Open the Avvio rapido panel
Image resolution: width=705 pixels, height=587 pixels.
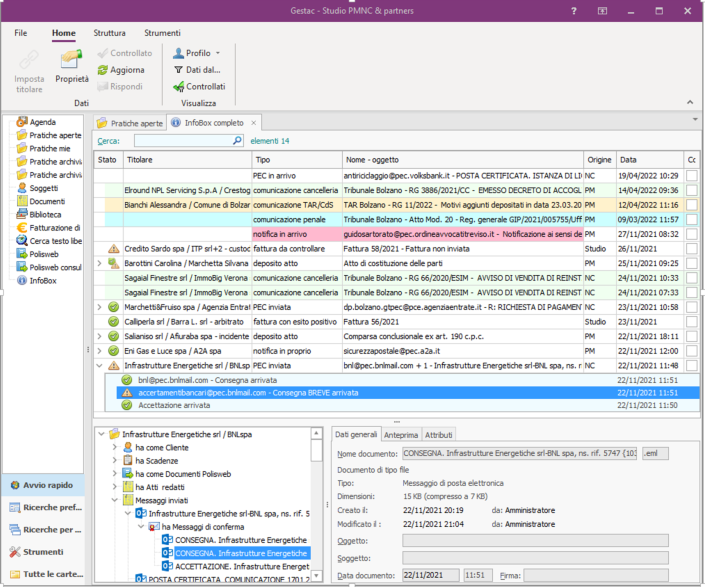coord(43,485)
